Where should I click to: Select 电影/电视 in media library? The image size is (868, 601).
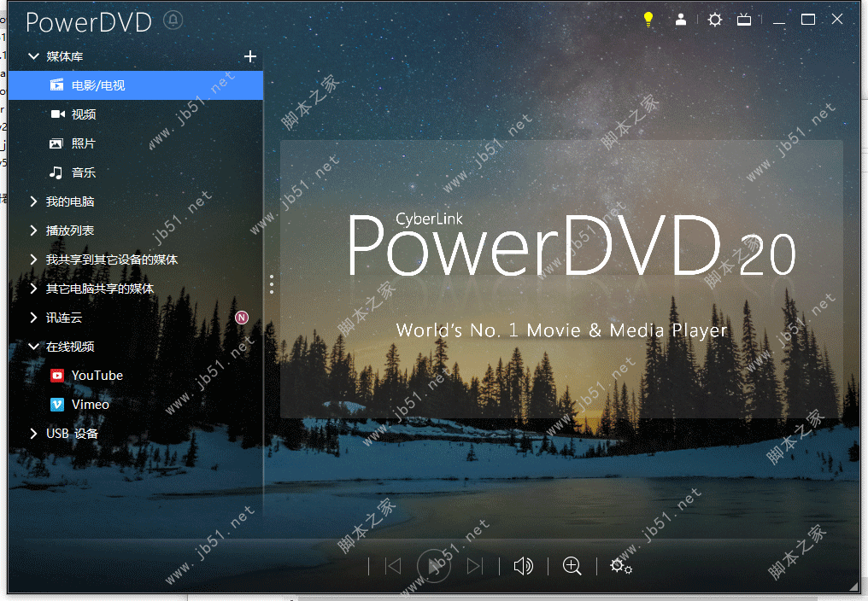(136, 85)
